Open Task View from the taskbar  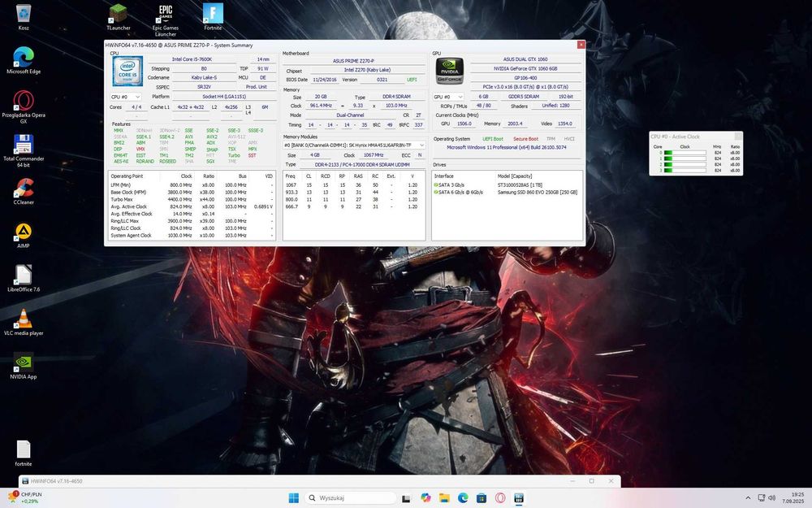pyautogui.click(x=407, y=498)
